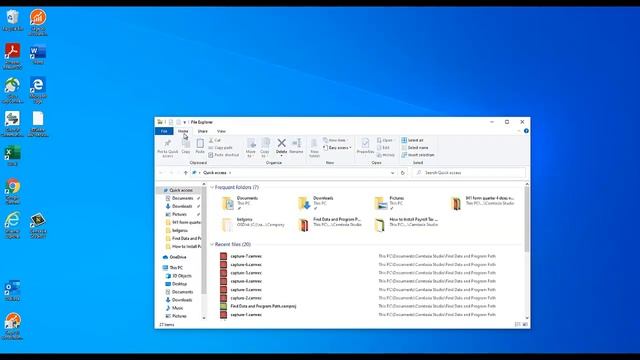Switch to the Home ribbon tab
This screenshot has height=360, width=640.
coord(183,131)
